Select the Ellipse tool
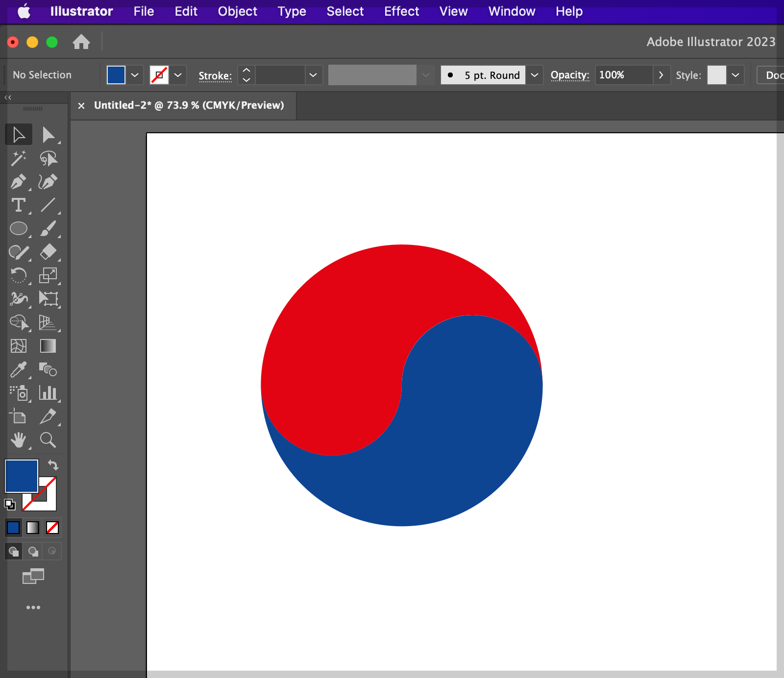 (19, 228)
